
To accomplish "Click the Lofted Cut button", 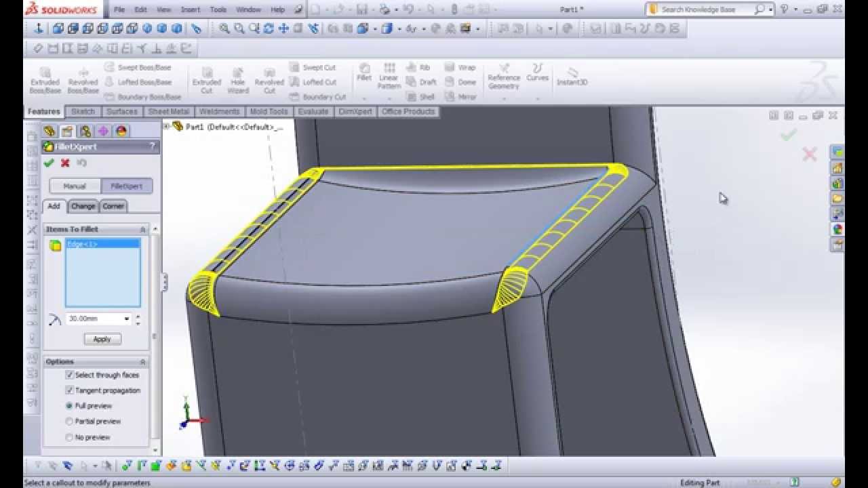I will point(313,82).
